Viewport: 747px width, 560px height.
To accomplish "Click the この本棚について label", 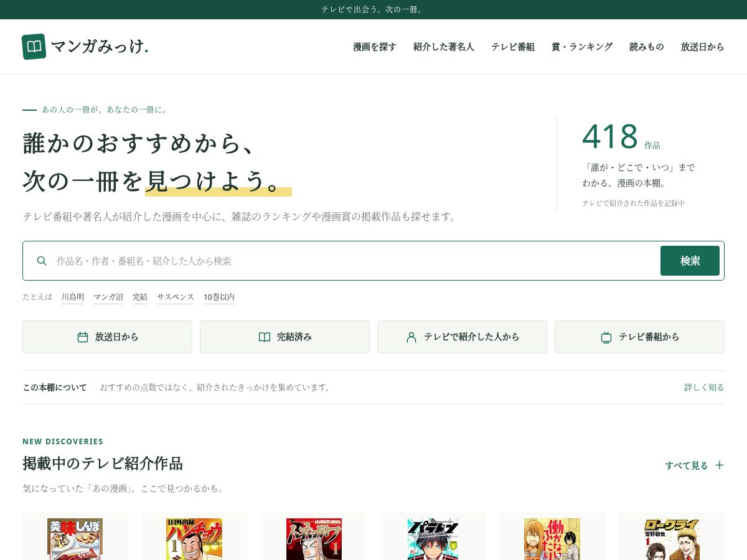I will (x=55, y=387).
